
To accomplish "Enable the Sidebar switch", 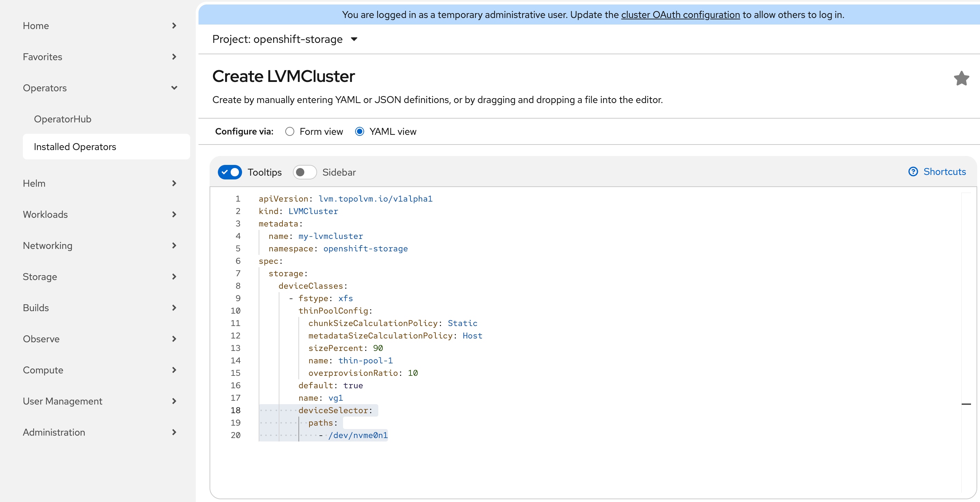I will point(305,172).
